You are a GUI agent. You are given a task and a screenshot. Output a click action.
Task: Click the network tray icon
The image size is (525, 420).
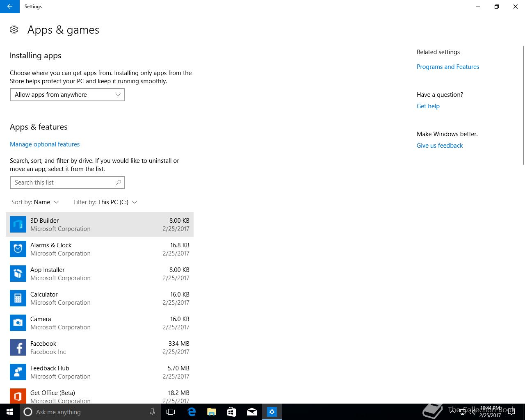462,412
